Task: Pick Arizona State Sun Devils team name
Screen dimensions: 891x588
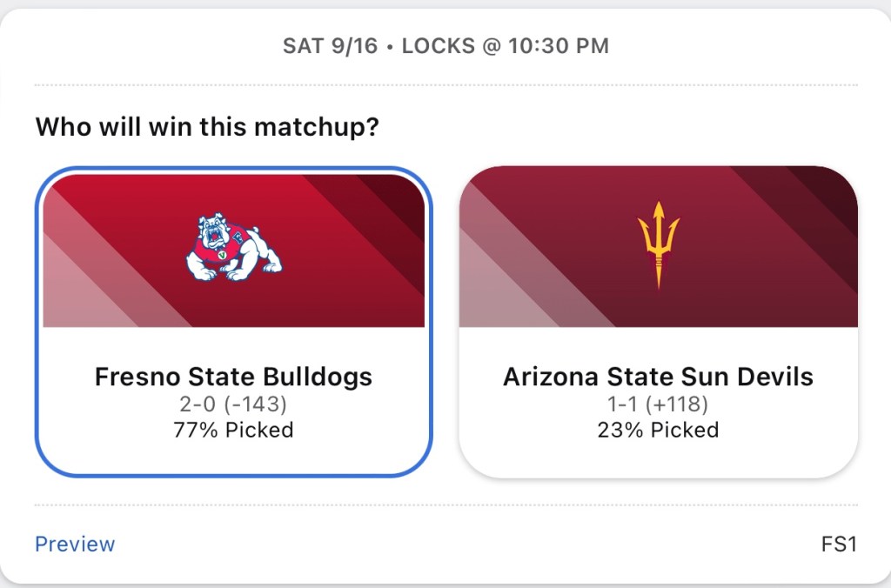Action: (x=658, y=377)
